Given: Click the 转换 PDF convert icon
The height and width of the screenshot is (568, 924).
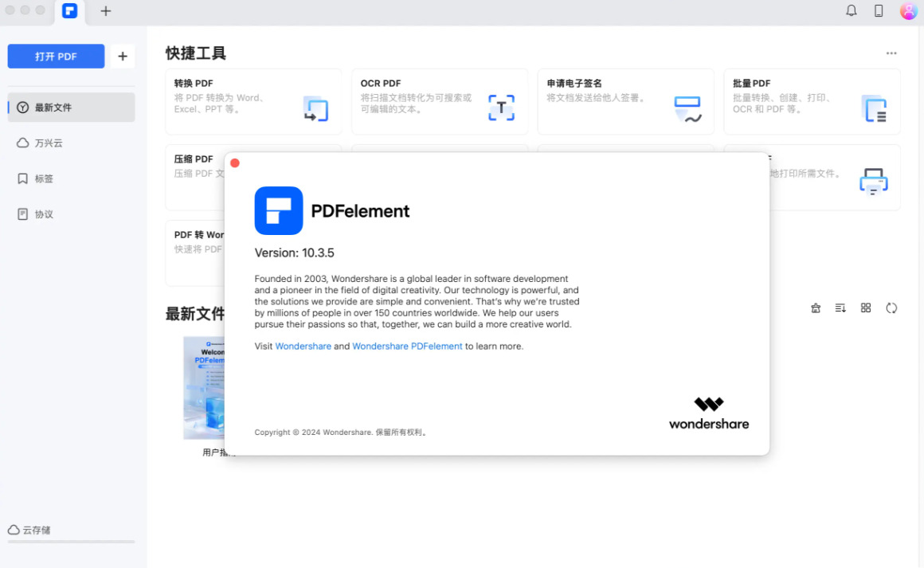Looking at the screenshot, I should (315, 108).
